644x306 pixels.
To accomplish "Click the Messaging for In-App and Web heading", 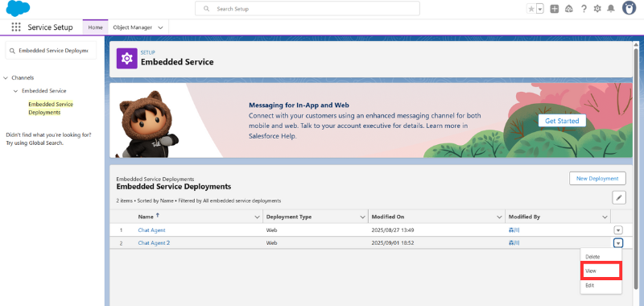I will pyautogui.click(x=299, y=105).
